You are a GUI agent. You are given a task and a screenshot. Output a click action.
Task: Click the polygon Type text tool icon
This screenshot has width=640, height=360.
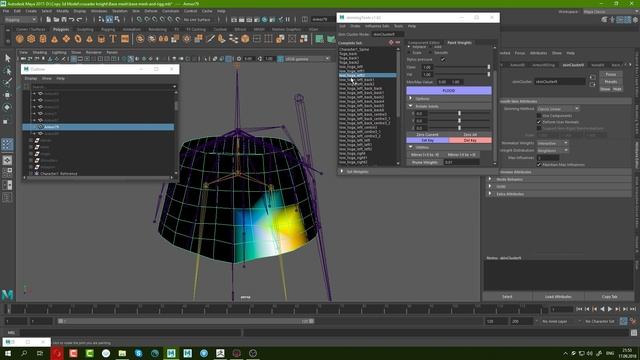point(113,39)
